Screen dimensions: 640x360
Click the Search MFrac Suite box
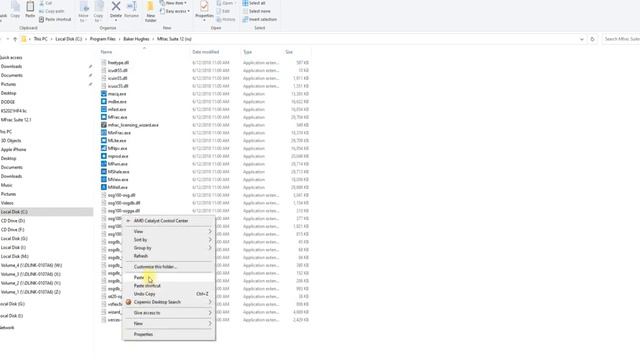pyautogui.click(x=621, y=39)
